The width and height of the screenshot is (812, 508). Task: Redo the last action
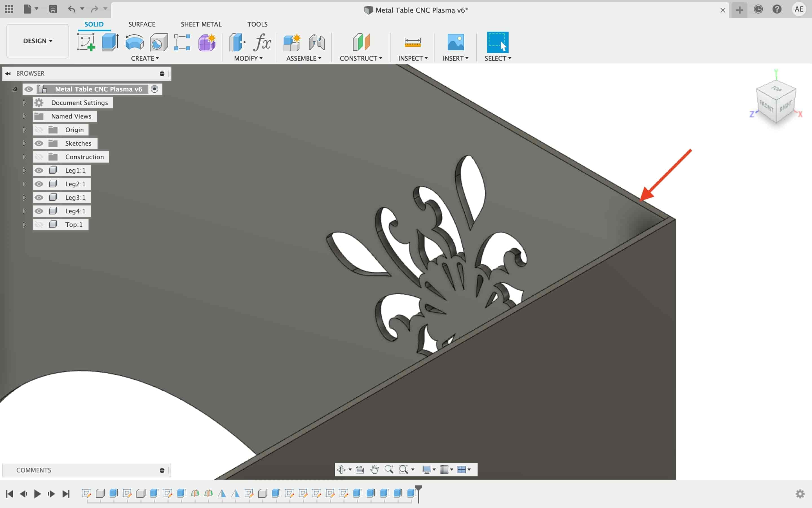95,9
